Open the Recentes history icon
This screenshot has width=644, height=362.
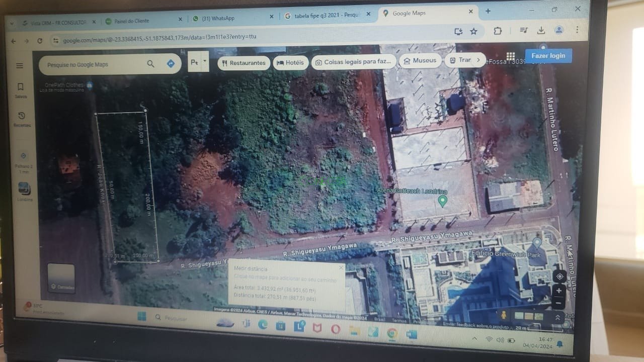(x=22, y=116)
